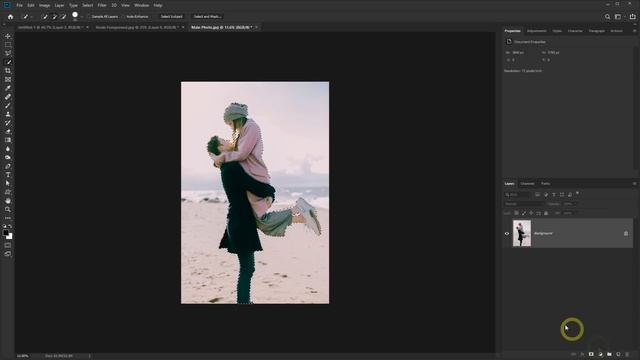Click the Select and Mask button

(207, 17)
